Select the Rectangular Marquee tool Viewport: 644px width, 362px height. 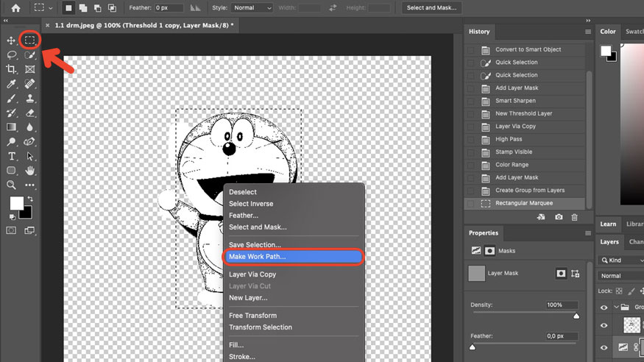click(x=30, y=40)
